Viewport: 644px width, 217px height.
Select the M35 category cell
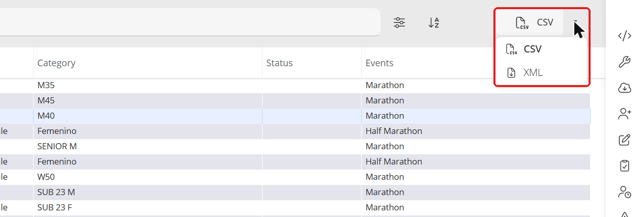click(148, 86)
